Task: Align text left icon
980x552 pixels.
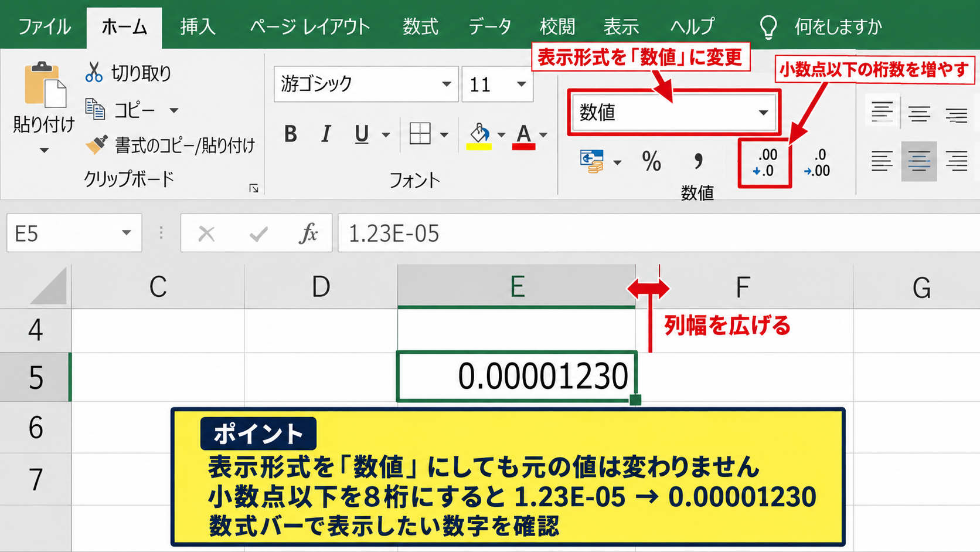Action: tap(882, 161)
